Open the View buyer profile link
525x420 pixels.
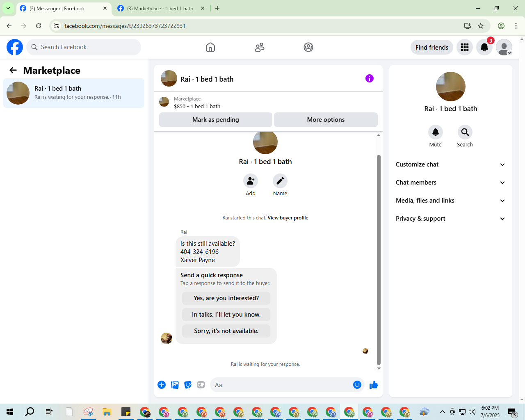coord(288,218)
